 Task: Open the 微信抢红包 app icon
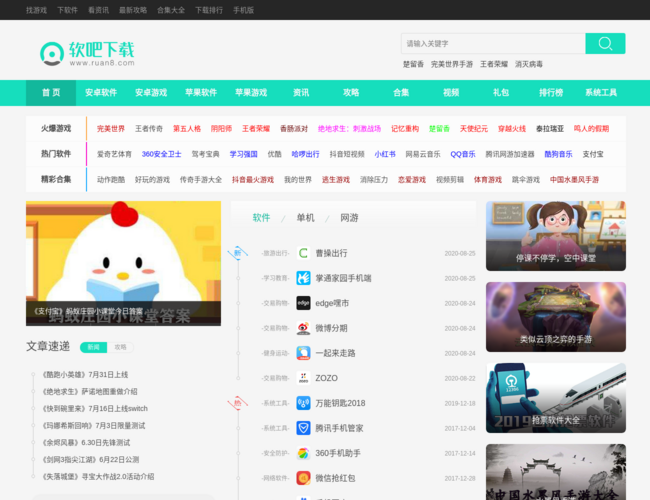pos(303,478)
